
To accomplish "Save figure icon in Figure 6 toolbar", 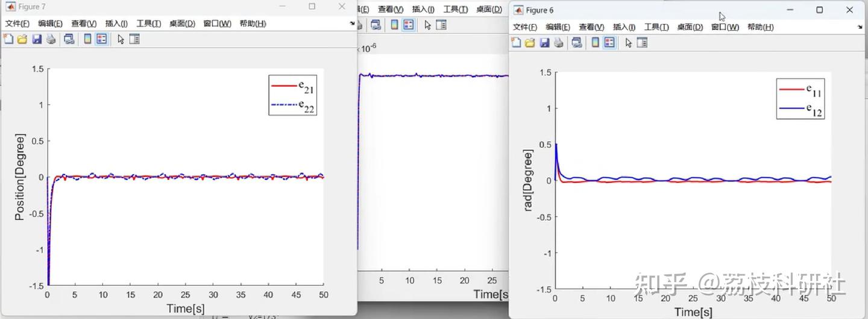I will click(544, 42).
